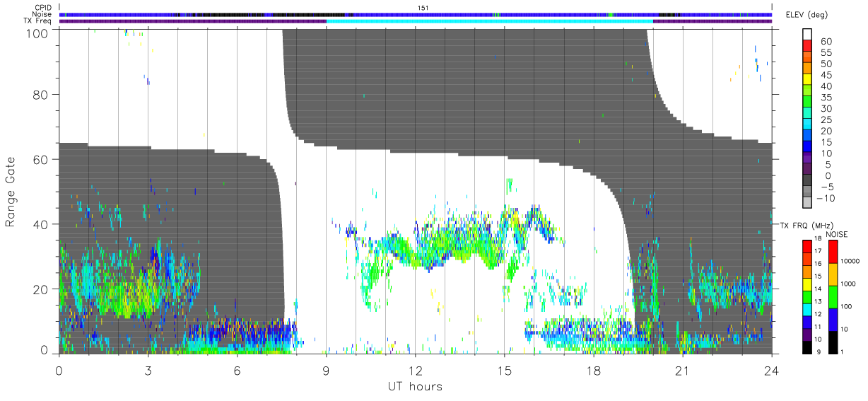Click the x-axis tick label 6
The height and width of the screenshot is (401, 868).
point(237,370)
